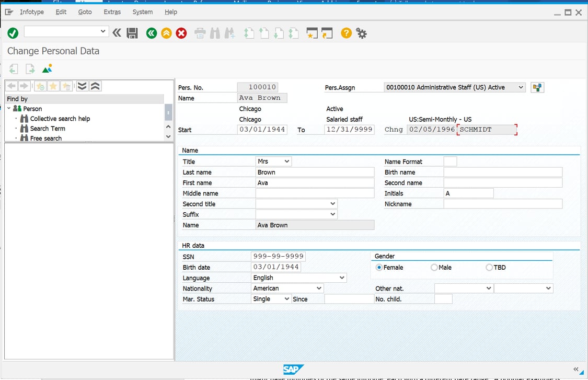Collapse the Person tree node

[x=8, y=108]
